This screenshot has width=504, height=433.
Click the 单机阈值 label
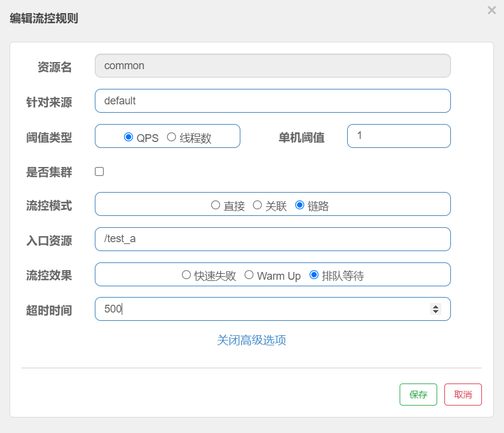pos(301,138)
